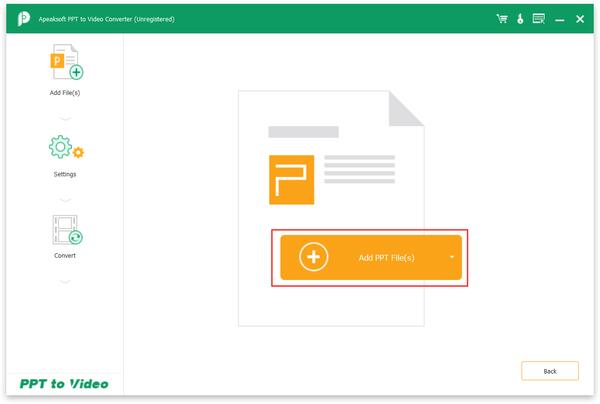Go back using the Back button
Viewport: 600px width, 404px height.
550,371
